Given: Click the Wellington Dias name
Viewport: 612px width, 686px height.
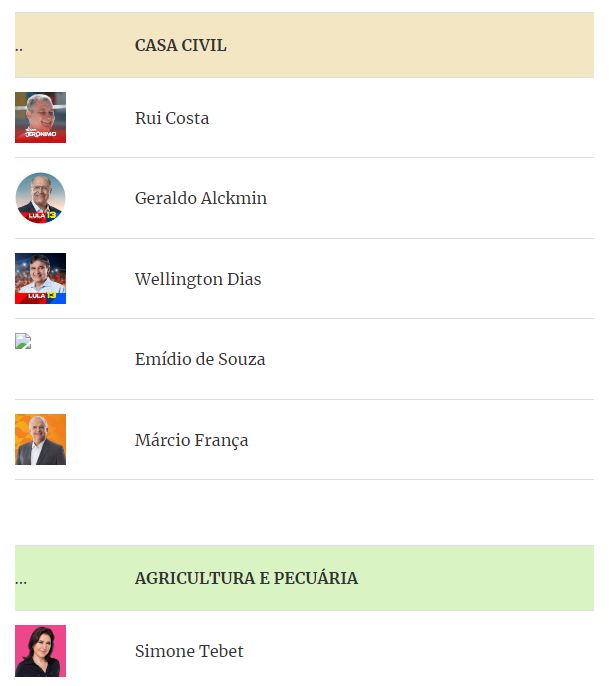Looking at the screenshot, I should [x=198, y=279].
